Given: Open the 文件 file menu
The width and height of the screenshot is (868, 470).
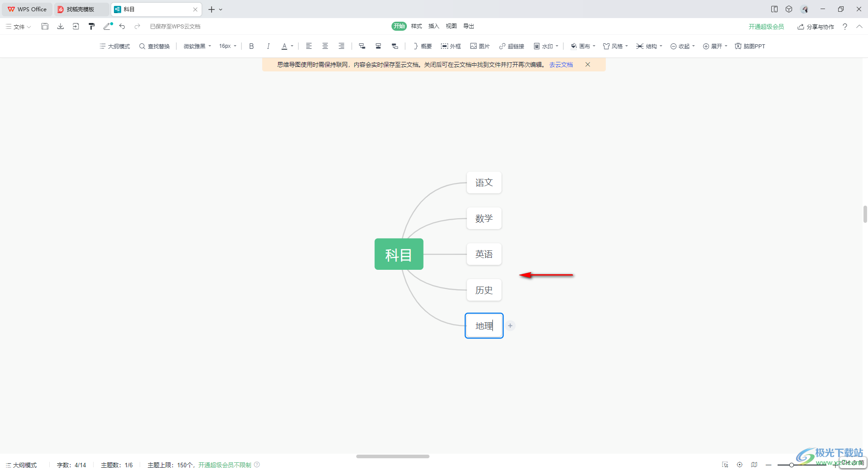Looking at the screenshot, I should 19,27.
